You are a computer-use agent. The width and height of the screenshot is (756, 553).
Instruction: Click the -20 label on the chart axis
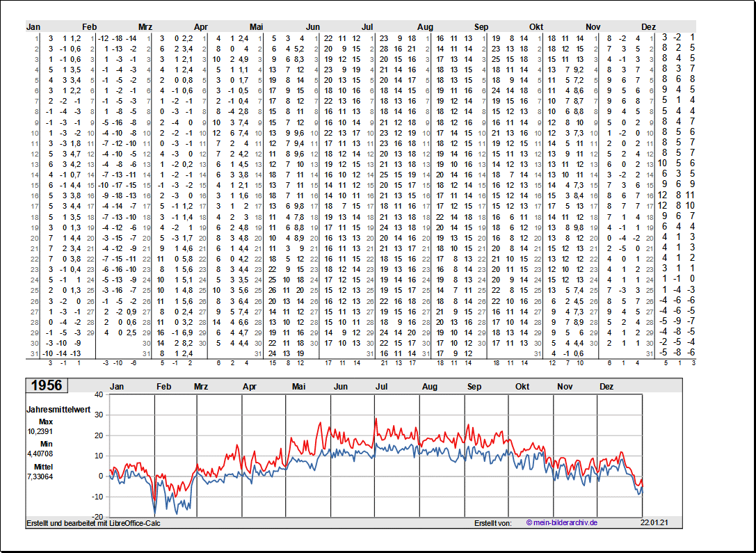pos(97,516)
